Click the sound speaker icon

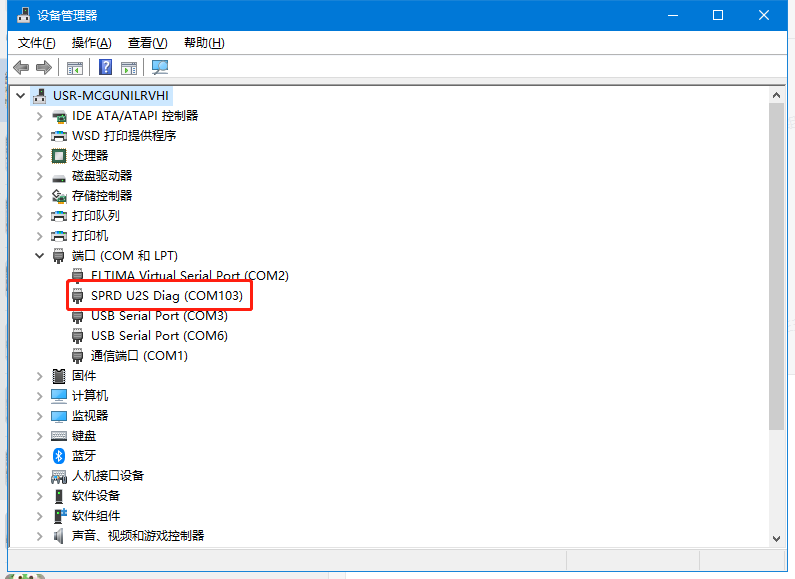(x=59, y=536)
